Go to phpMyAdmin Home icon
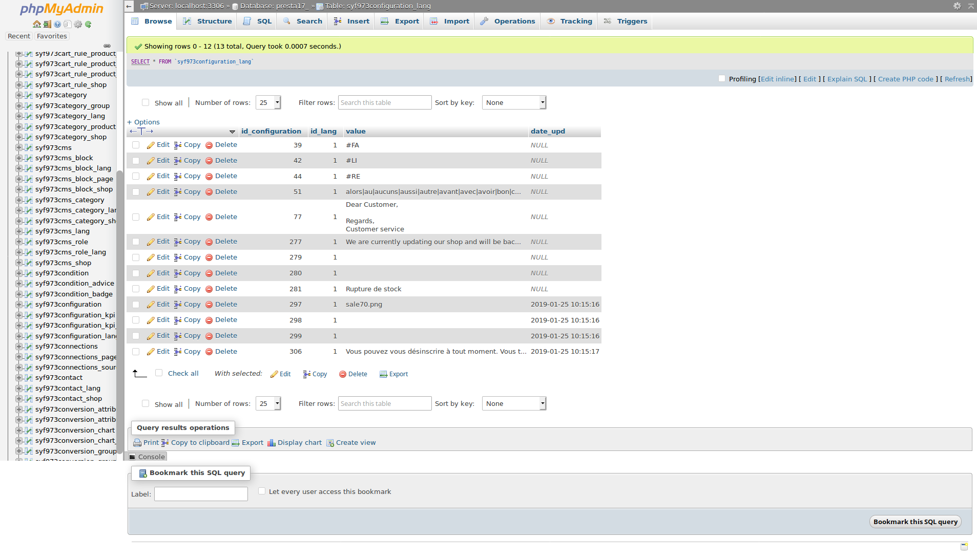The image size is (977, 560). [x=36, y=24]
